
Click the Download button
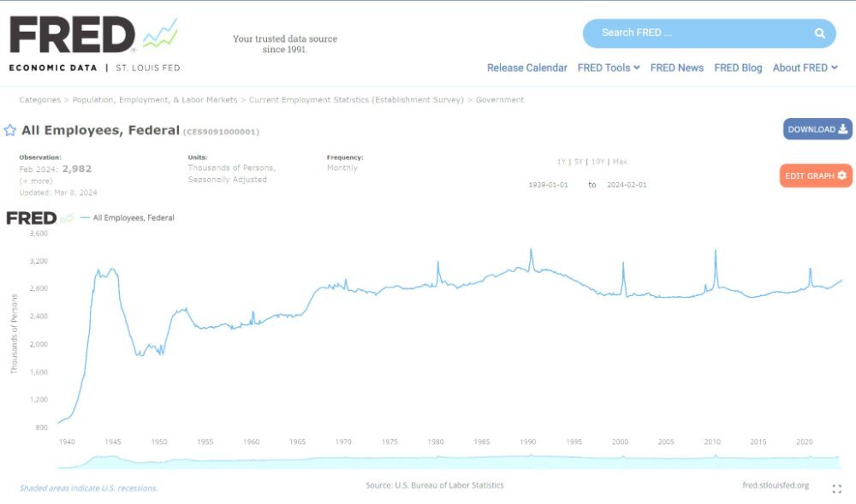[x=817, y=129]
